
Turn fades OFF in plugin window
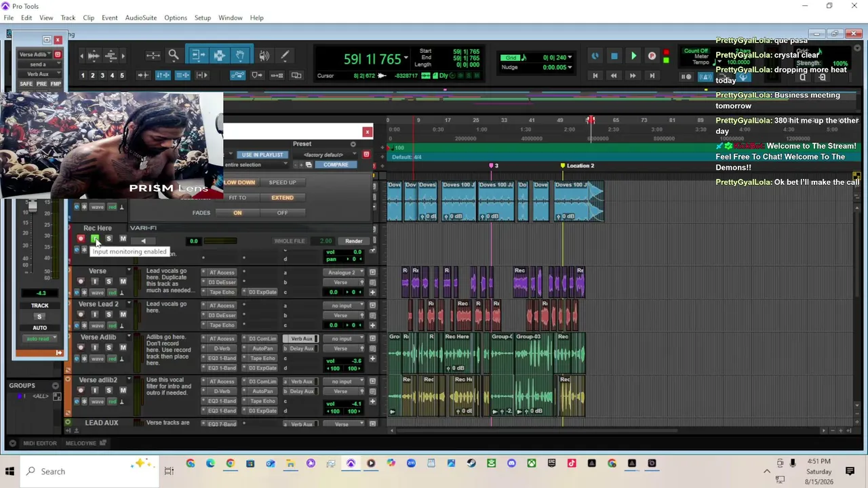coord(282,213)
